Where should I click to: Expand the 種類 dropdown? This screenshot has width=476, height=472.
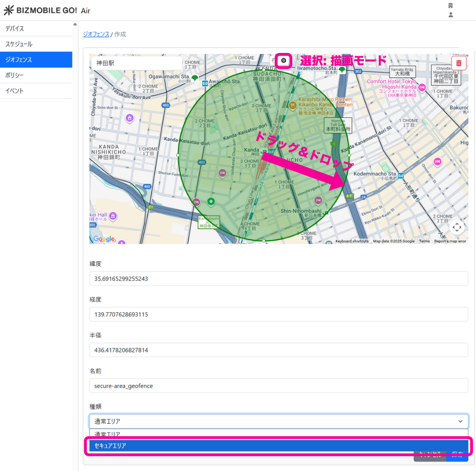(x=279, y=421)
